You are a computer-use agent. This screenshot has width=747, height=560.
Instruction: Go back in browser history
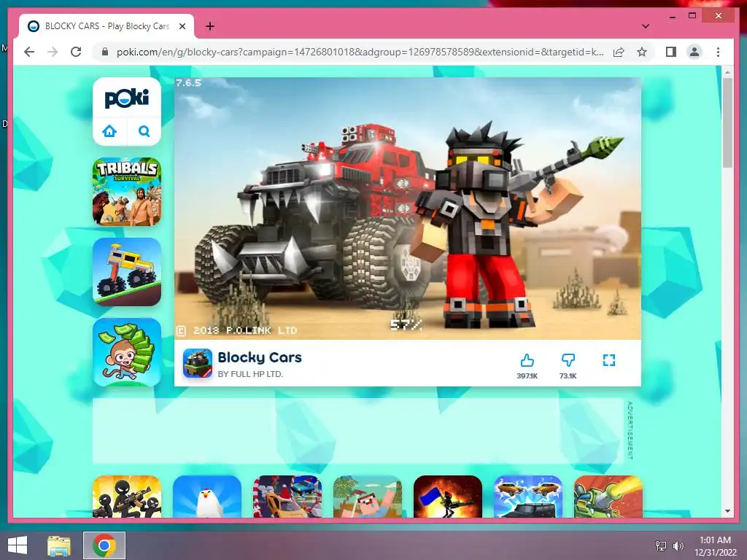(x=29, y=52)
